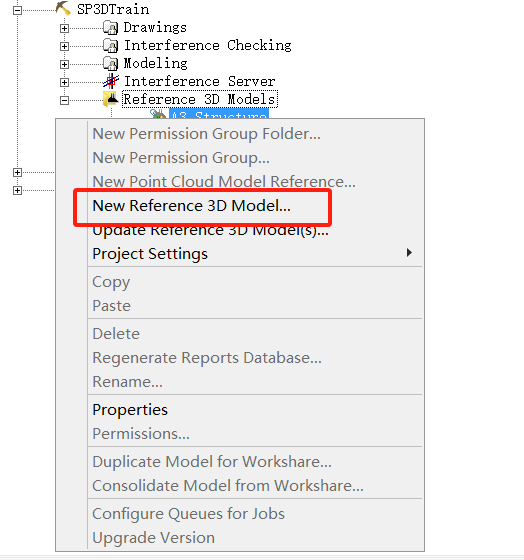Click the Interference Server icon

(x=111, y=81)
